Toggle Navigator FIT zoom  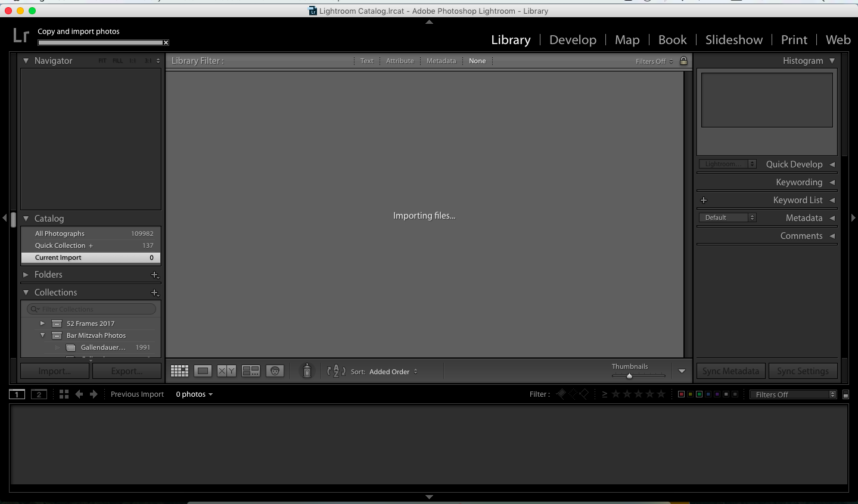pyautogui.click(x=102, y=61)
